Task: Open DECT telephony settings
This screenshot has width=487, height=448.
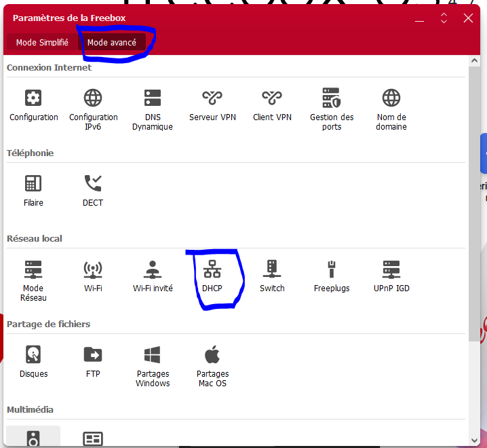Action: pos(93,190)
